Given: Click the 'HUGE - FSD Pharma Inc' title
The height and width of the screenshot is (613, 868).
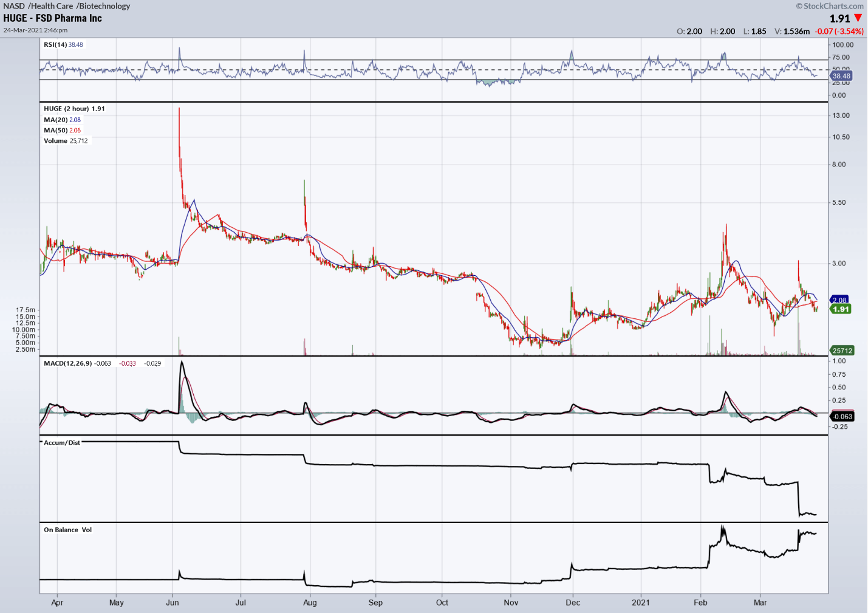Looking at the screenshot, I should (53, 18).
